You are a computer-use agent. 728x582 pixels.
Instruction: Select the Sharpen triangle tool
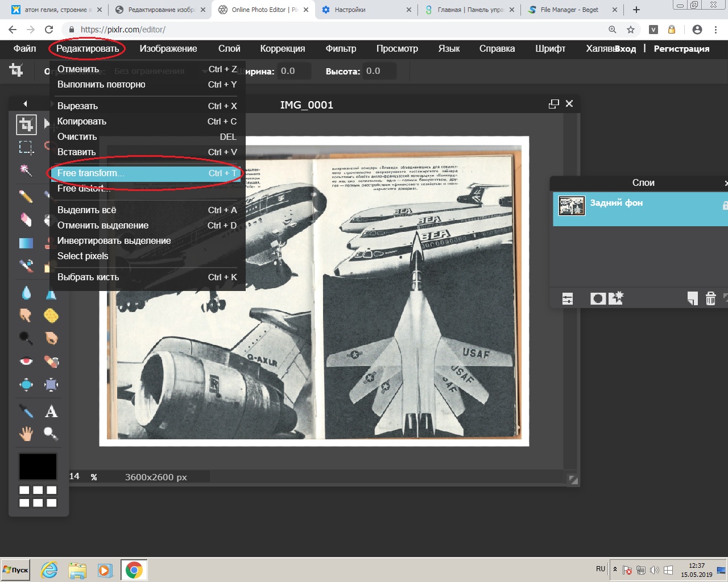(51, 294)
